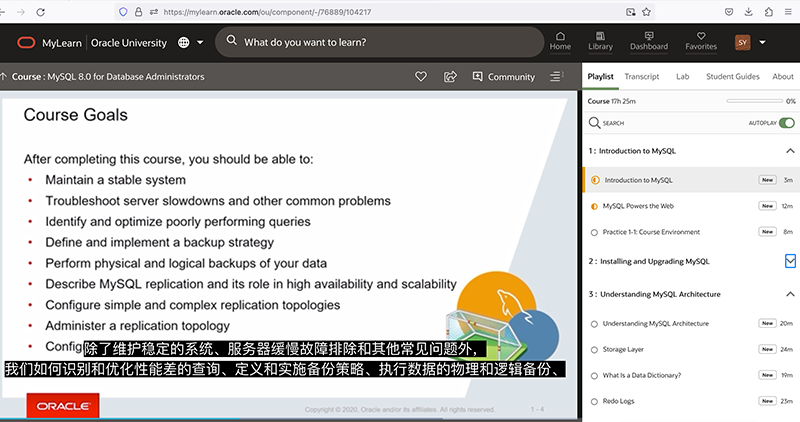This screenshot has width=800, height=422.
Task: Open the language globe dropdown
Action: (190, 43)
